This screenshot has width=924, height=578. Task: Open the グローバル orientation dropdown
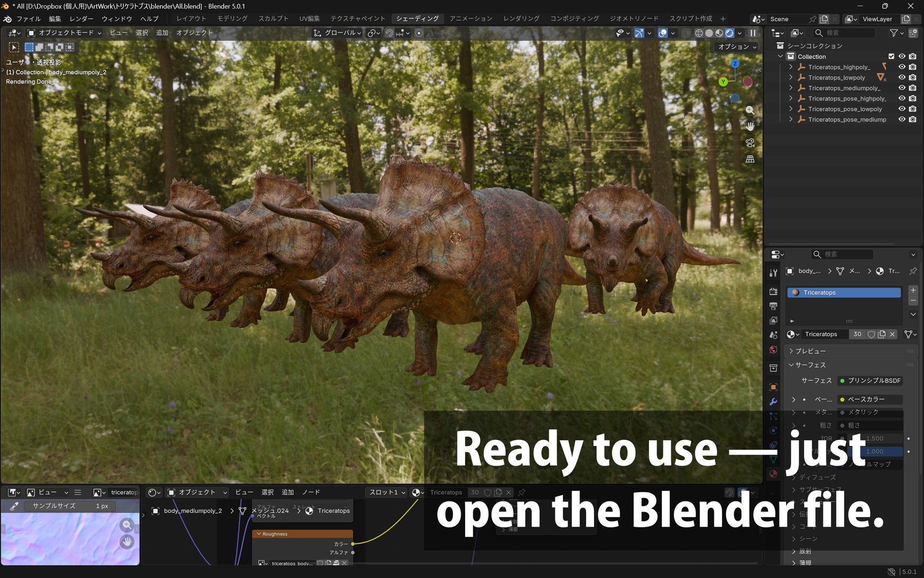[x=337, y=33]
